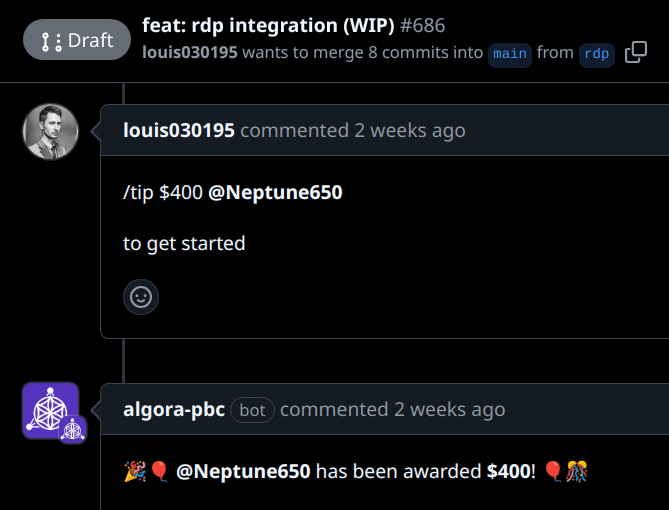Click the Draft status badge

(x=77, y=40)
